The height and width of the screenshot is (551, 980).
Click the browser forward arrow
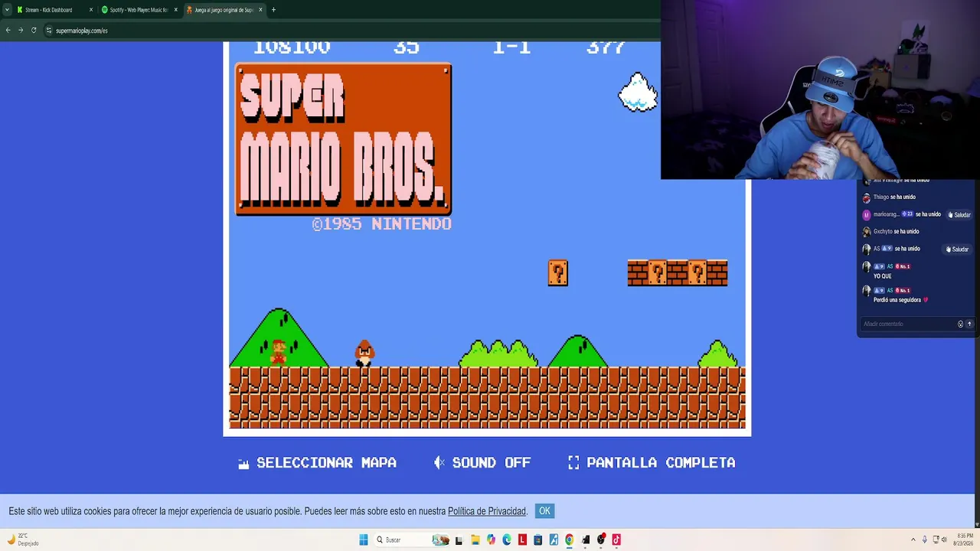coord(21,31)
